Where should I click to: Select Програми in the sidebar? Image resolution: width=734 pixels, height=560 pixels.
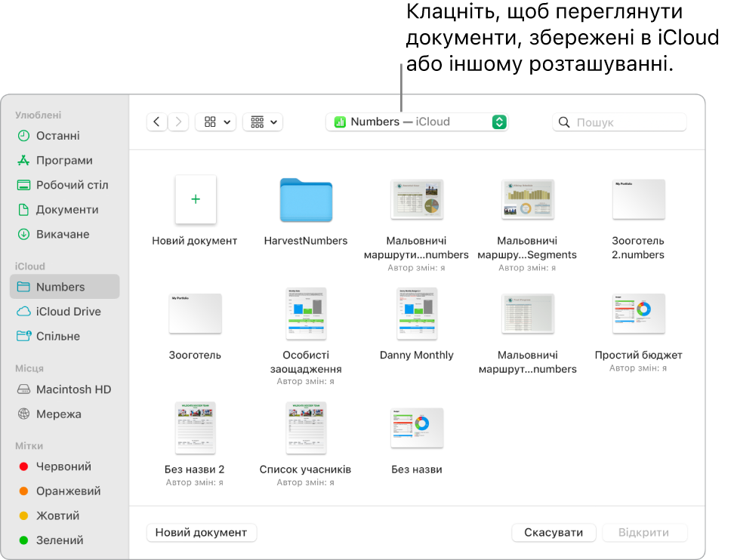click(65, 161)
